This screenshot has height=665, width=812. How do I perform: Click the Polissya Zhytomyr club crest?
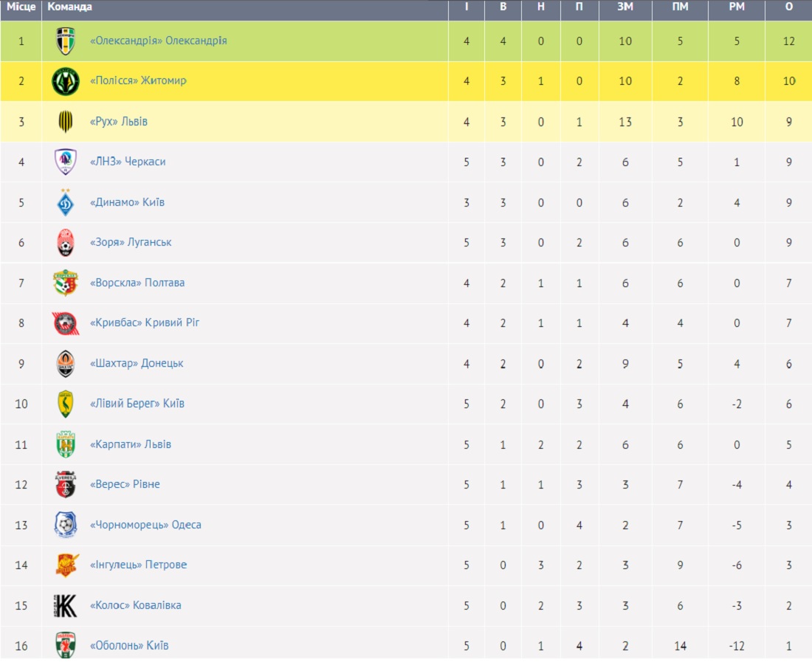[x=65, y=81]
